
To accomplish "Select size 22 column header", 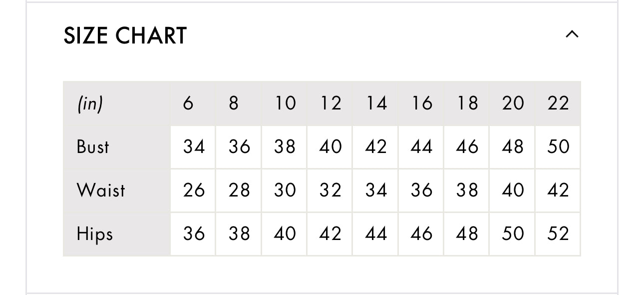I will [x=558, y=103].
